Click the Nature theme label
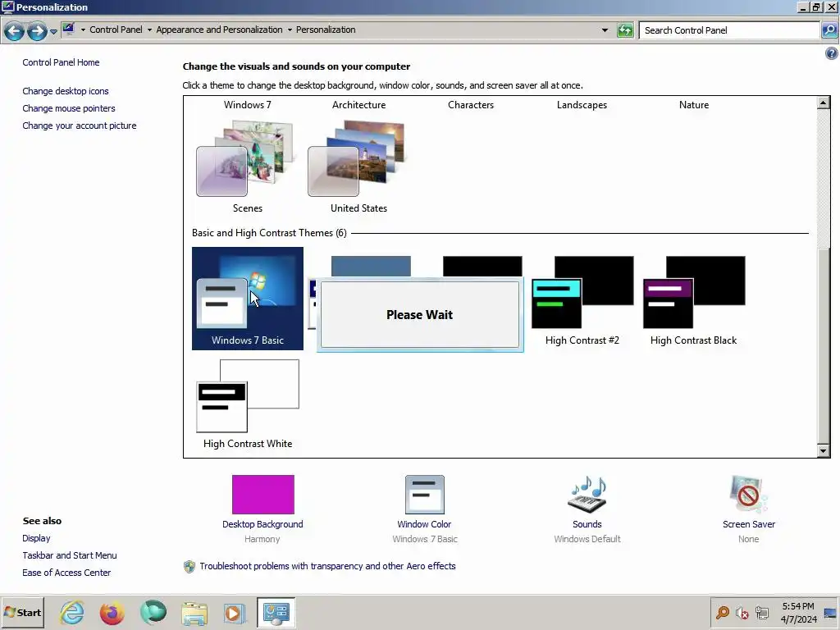The image size is (840, 630). point(694,105)
